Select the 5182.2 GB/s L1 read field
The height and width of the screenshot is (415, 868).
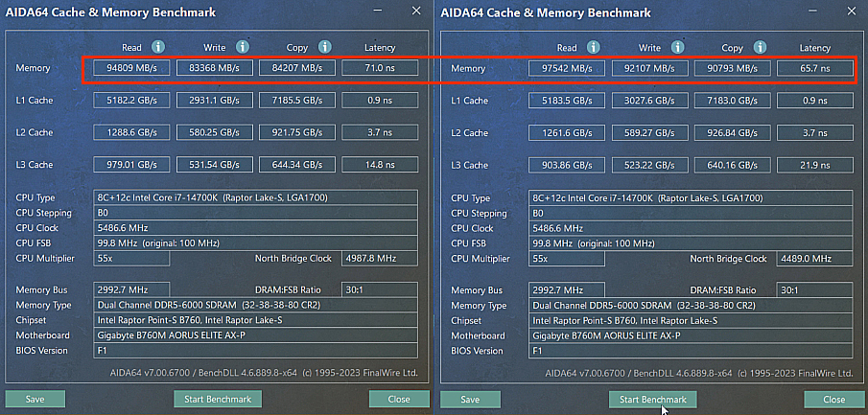point(132,101)
